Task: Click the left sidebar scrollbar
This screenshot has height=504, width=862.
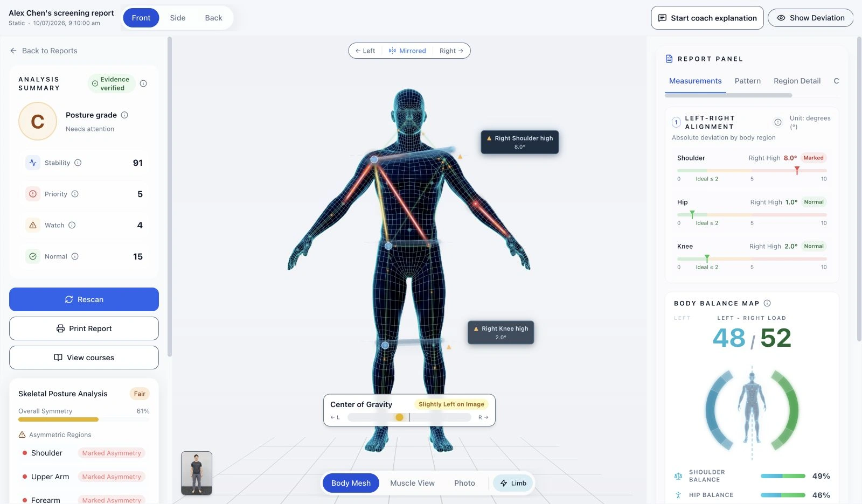Action: 170,197
